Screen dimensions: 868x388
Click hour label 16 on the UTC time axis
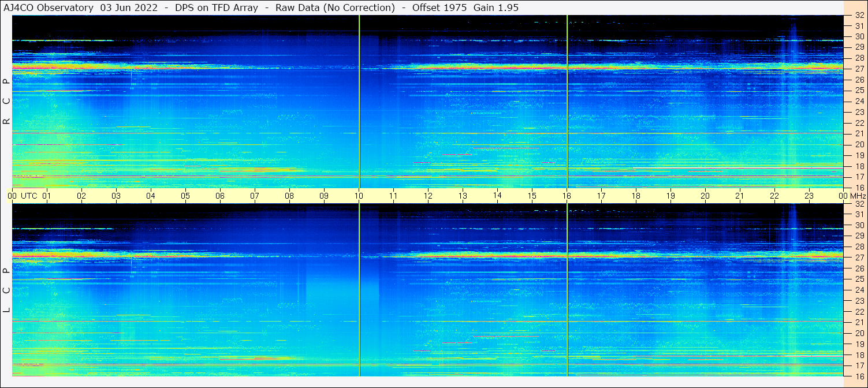(567, 196)
